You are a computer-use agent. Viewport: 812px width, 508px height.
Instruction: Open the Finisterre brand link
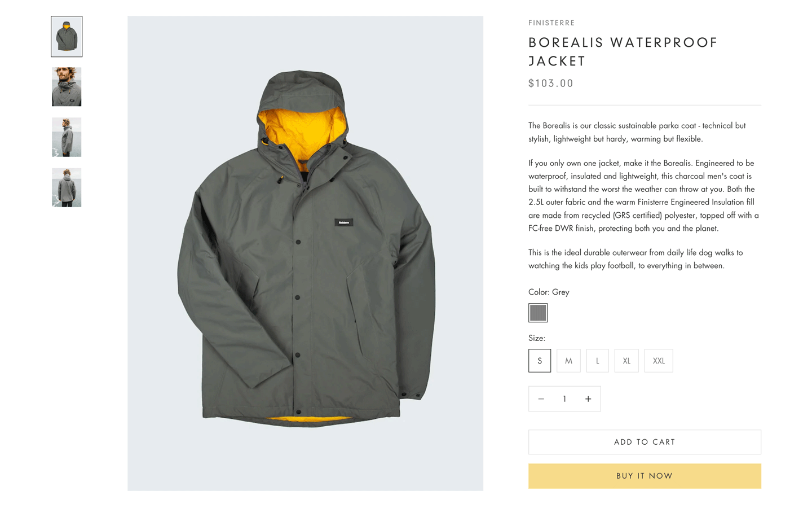551,23
